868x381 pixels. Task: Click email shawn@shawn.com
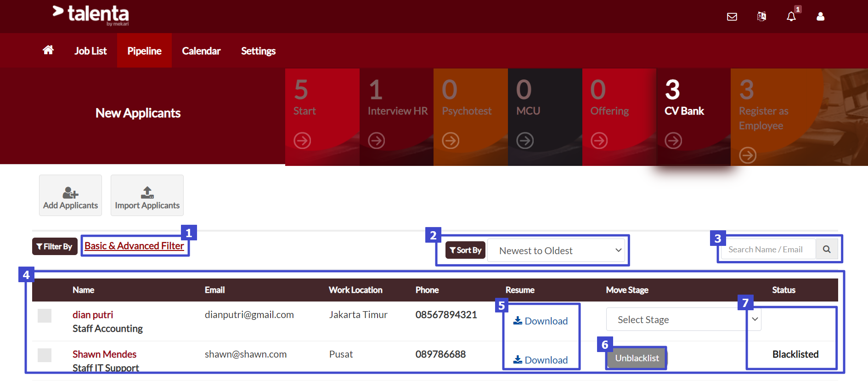tap(246, 354)
